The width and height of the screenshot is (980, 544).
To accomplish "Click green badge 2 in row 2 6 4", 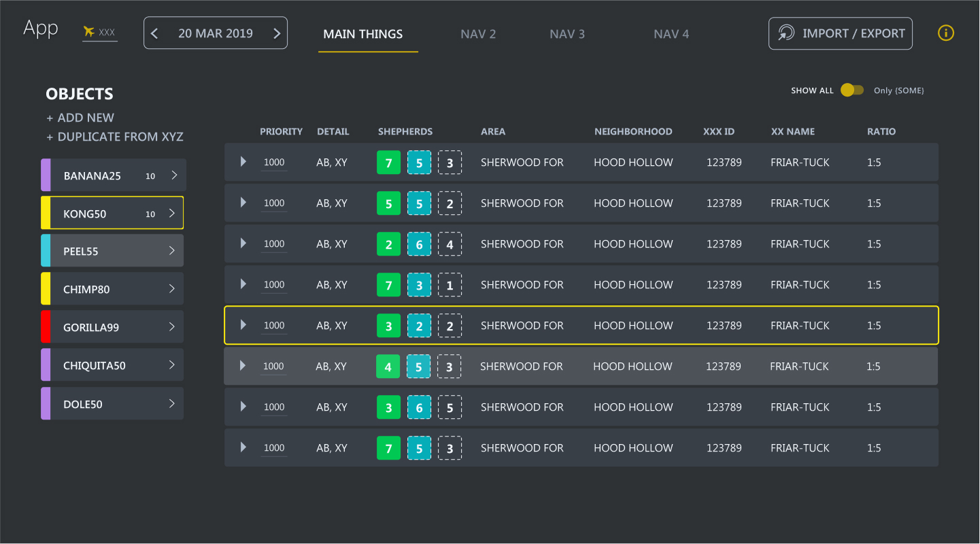I will [x=389, y=244].
